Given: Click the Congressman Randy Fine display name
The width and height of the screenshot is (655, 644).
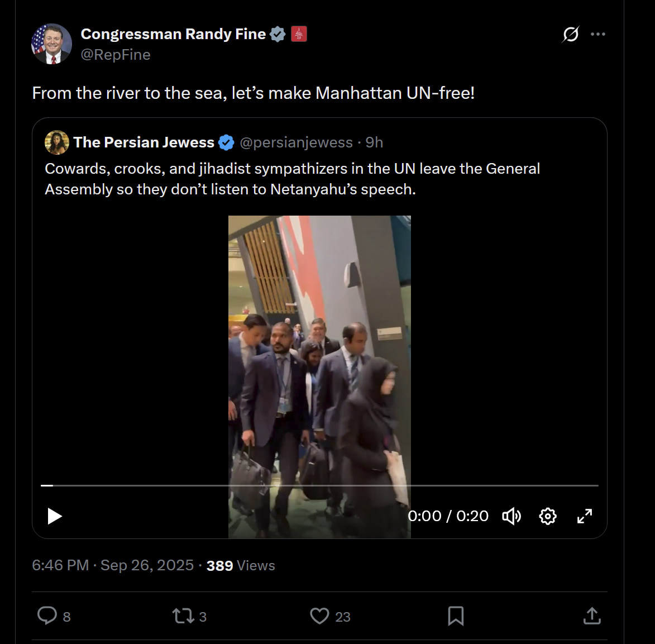Looking at the screenshot, I should (x=173, y=34).
